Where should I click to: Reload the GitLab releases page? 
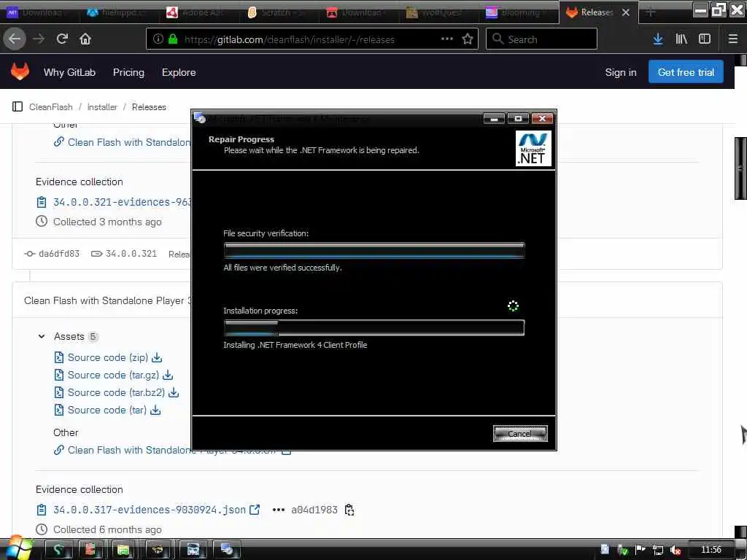coord(62,39)
